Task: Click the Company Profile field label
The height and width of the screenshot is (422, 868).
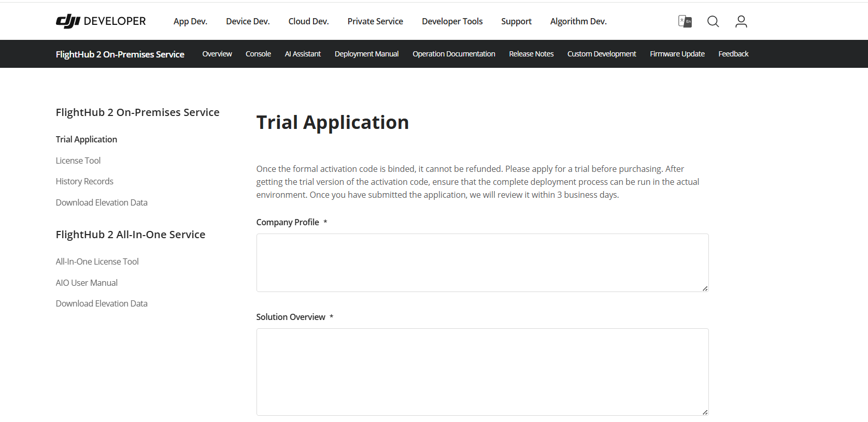Action: click(288, 222)
